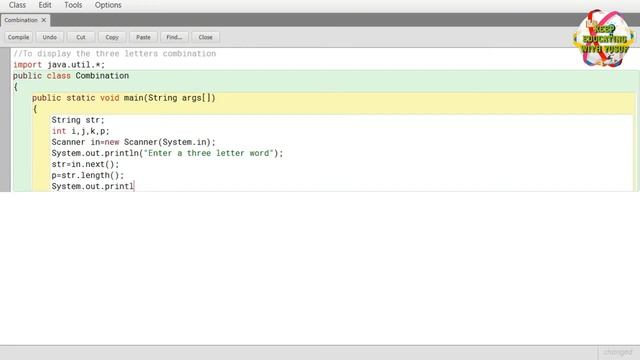
Task: Click the Scanner in=new Scanner(System.in); line
Action: (133, 142)
